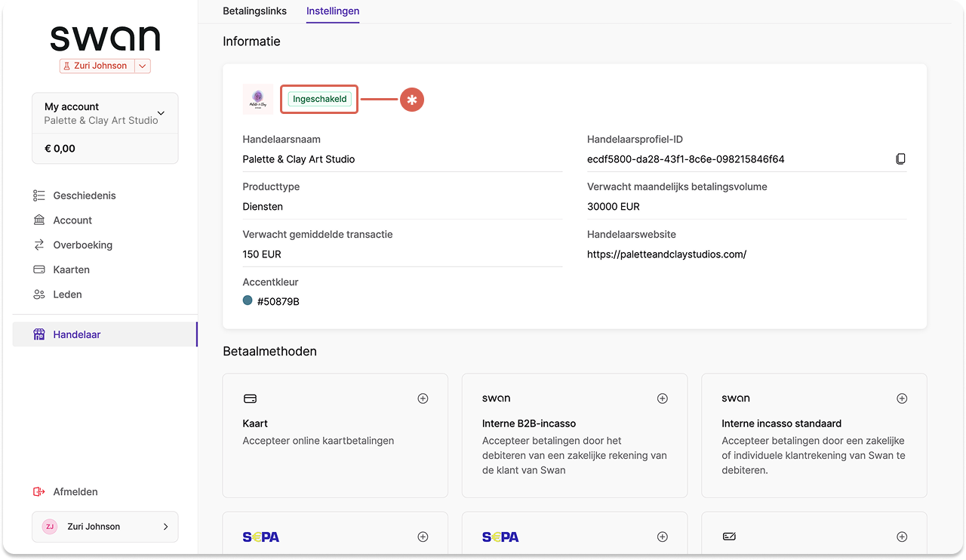Select the Instellingen tab
The image size is (966, 560).
[333, 11]
